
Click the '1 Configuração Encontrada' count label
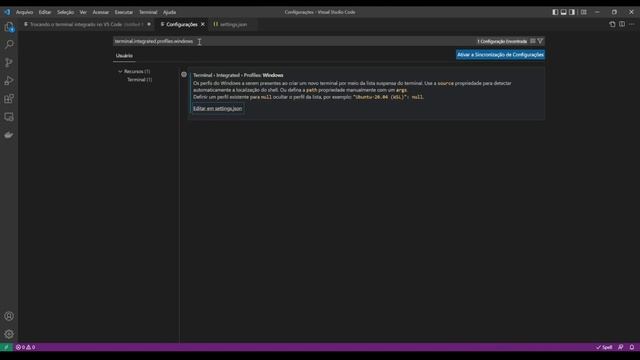point(502,41)
